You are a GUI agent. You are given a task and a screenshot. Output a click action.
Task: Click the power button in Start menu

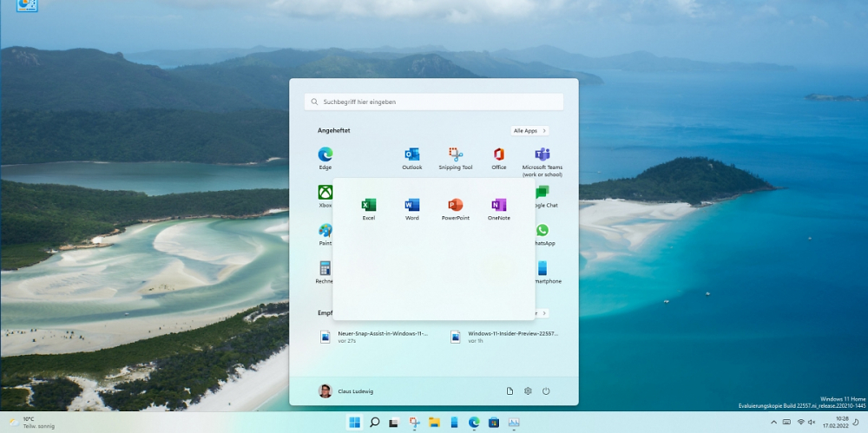click(x=546, y=391)
